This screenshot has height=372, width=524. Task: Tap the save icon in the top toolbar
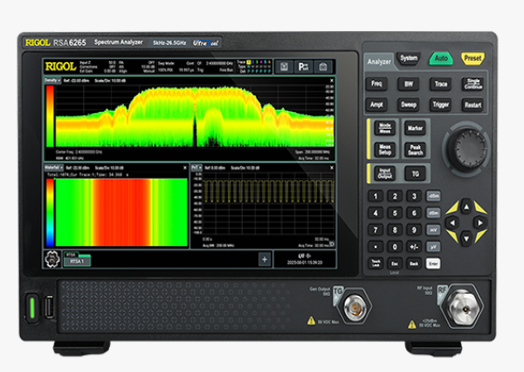pos(284,67)
